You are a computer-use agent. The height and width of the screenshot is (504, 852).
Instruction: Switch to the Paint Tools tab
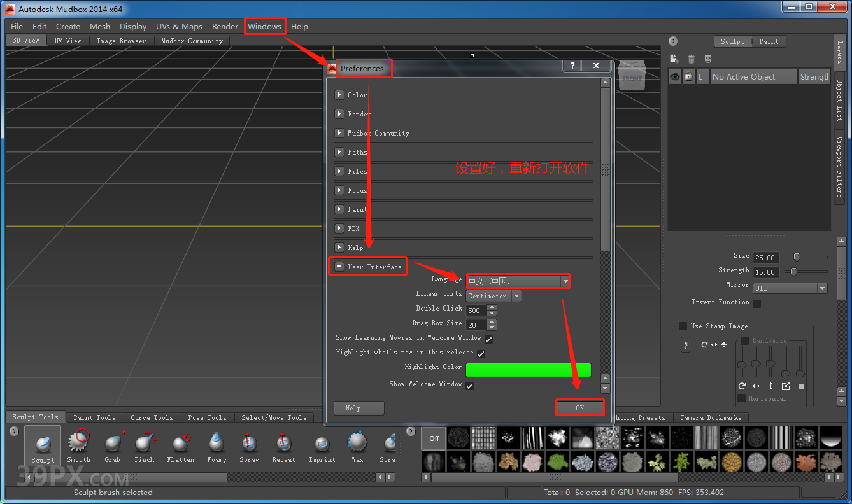94,417
